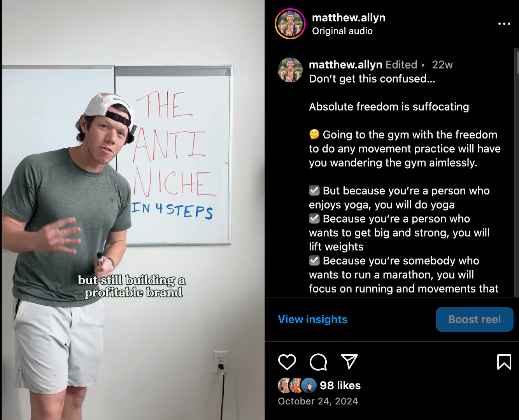Open matthew.allyn's story ring avatar in header

coord(290,24)
